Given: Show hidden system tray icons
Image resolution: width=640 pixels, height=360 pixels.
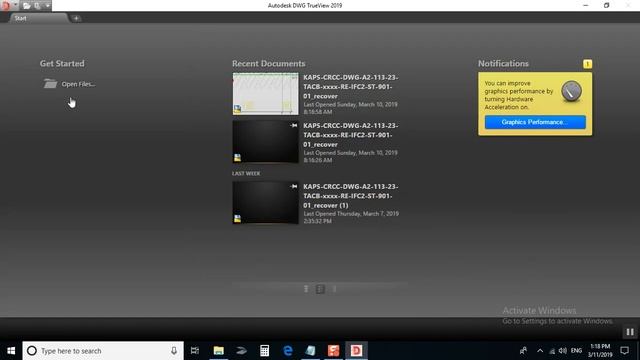Looking at the screenshot, I should (x=540, y=351).
